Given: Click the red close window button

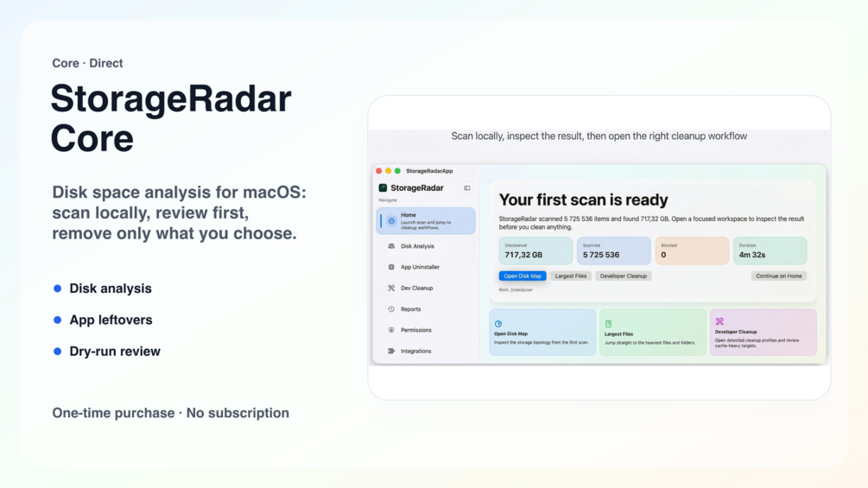Looking at the screenshot, I should click(x=379, y=171).
